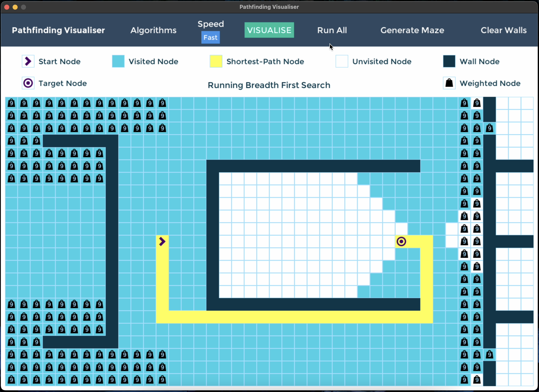The image size is (539, 392).
Task: Open the Generate Maze menu
Action: [x=412, y=30]
